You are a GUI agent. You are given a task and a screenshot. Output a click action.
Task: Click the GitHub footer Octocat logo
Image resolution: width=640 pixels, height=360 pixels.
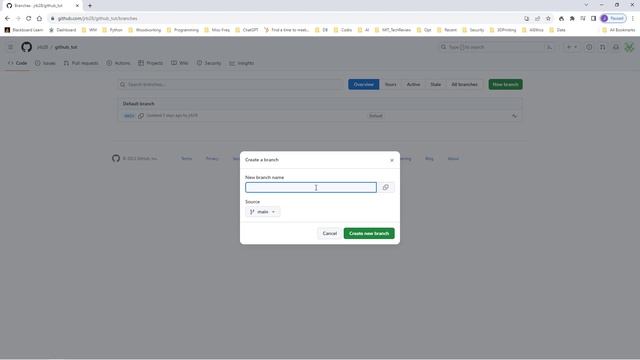click(116, 158)
